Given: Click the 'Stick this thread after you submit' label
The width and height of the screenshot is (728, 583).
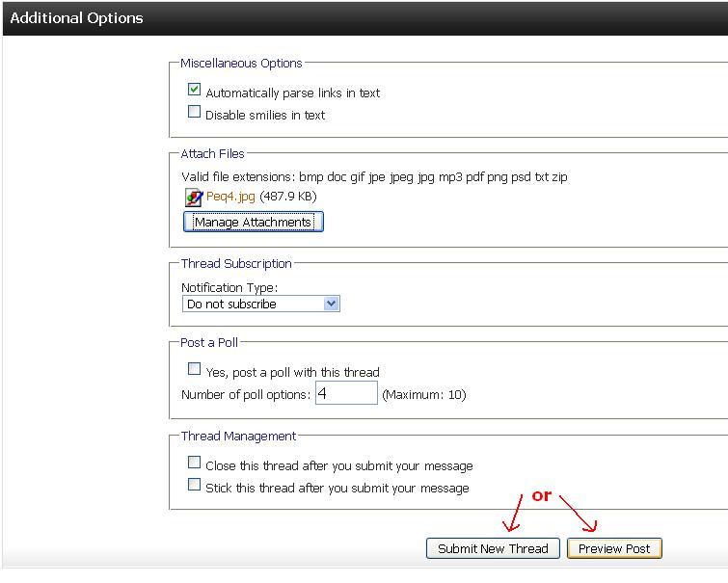Looking at the screenshot, I should pos(337,489).
